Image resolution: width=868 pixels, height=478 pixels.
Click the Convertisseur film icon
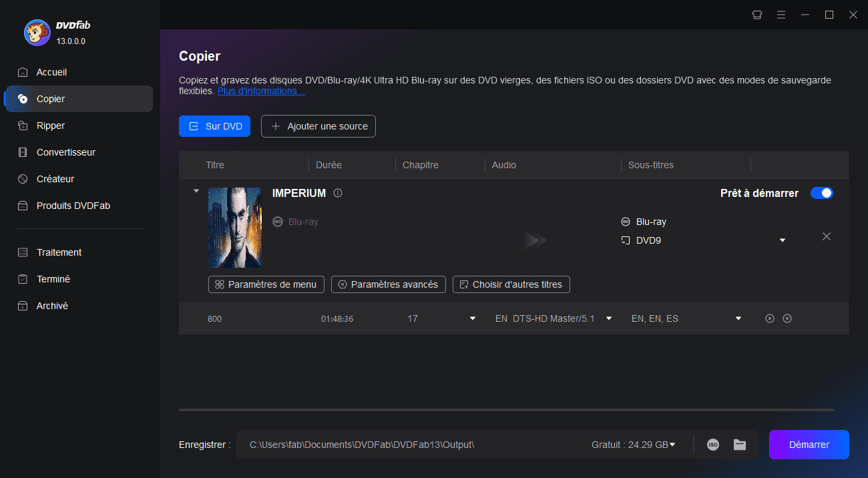[23, 152]
